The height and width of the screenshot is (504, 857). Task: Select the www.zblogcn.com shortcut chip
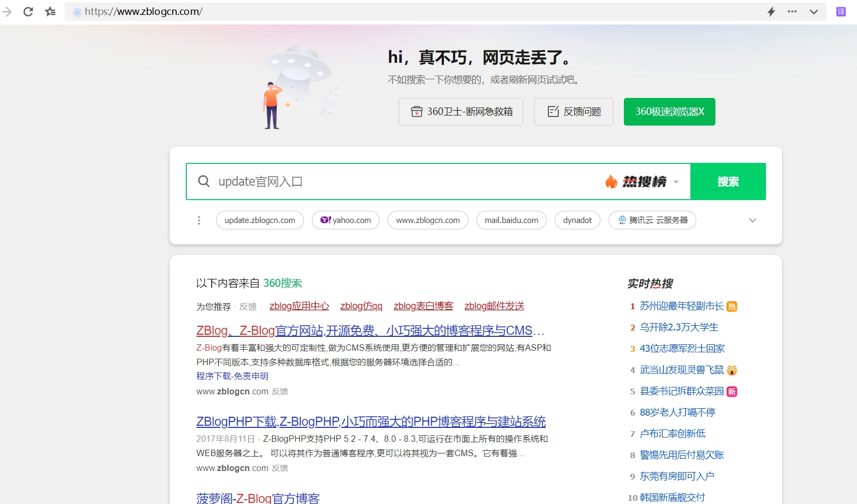(x=428, y=220)
